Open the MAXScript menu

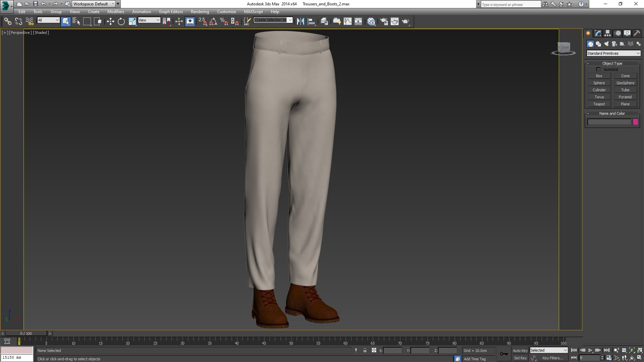(253, 12)
